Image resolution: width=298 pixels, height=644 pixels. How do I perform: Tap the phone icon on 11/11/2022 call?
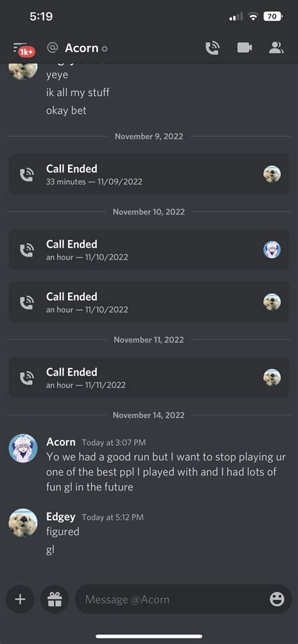27,377
